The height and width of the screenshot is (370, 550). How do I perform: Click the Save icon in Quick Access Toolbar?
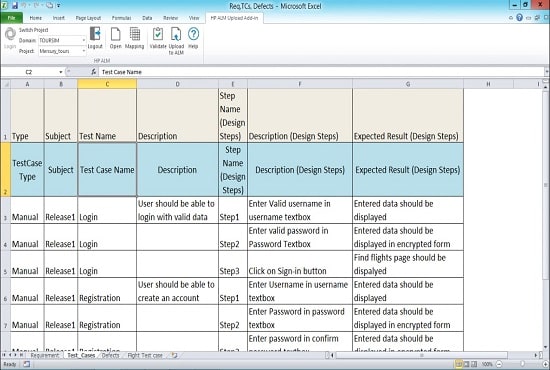15,6
